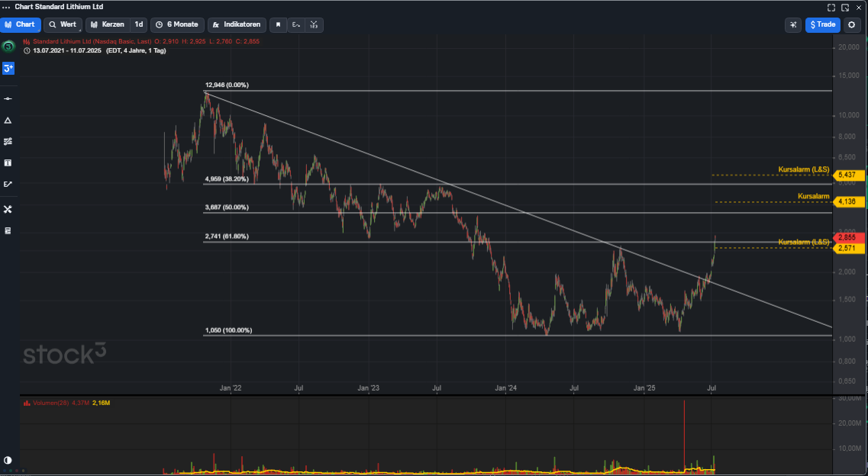The height and width of the screenshot is (476, 868).
Task: Open the Kerzen chart type dropdown
Action: click(108, 24)
